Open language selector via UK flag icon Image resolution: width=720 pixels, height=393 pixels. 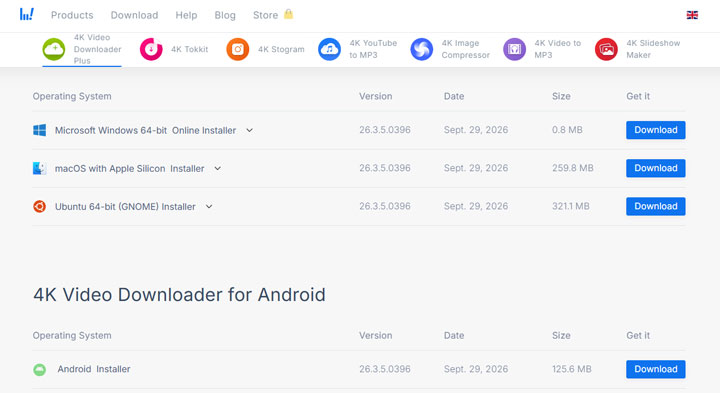tap(692, 15)
